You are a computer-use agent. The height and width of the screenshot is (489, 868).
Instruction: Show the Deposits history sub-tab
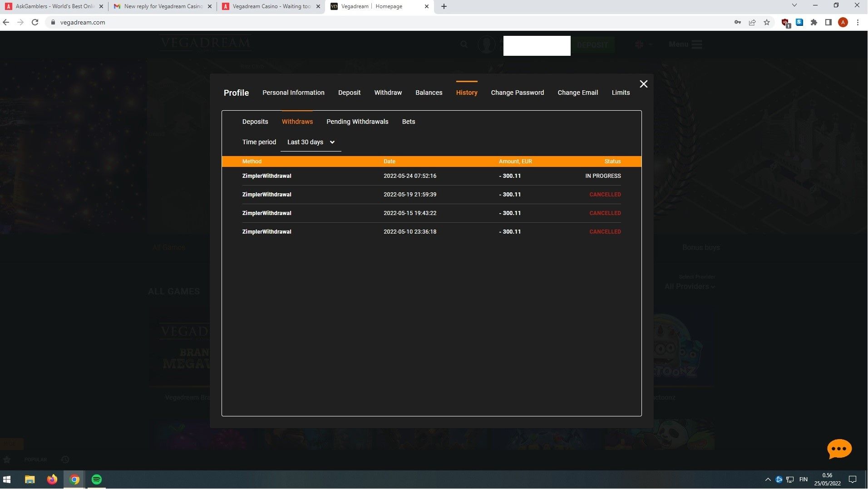coord(255,122)
